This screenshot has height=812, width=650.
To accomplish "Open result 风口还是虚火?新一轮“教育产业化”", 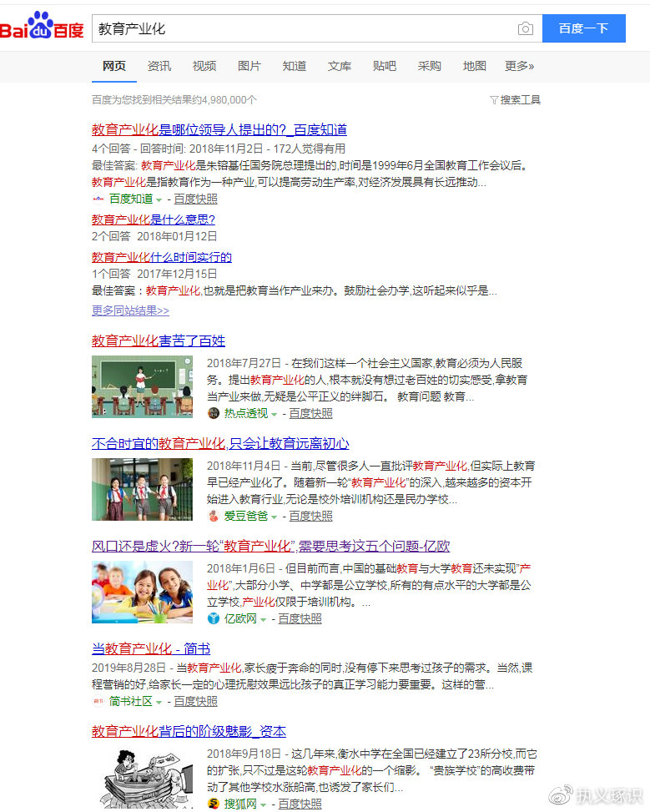I will click(271, 546).
